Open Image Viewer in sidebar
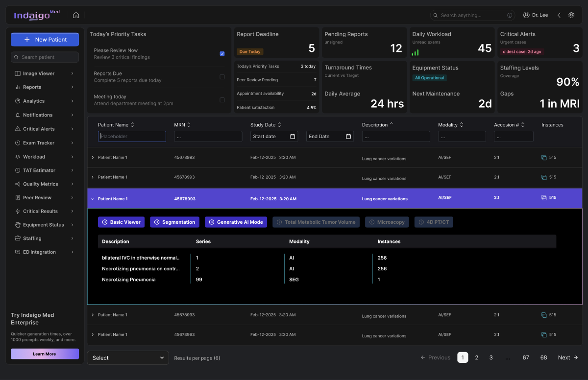The image size is (588, 380). 45,73
